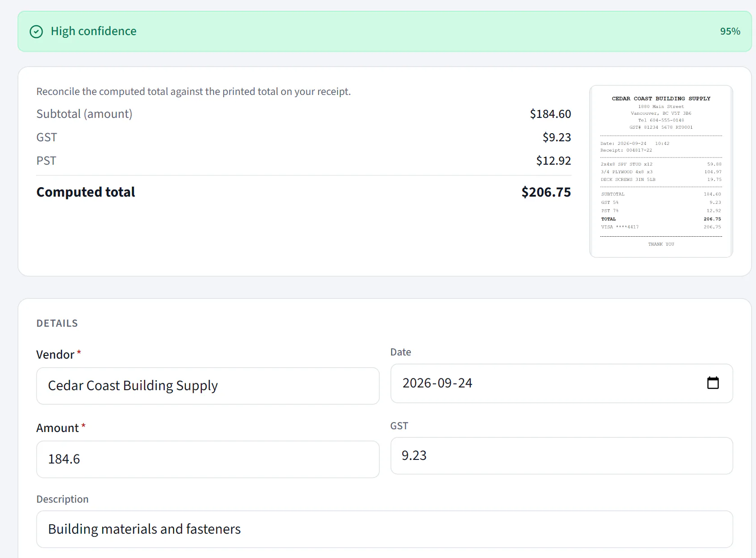Image resolution: width=756 pixels, height=558 pixels.
Task: Click the Date field label
Action: tap(400, 352)
